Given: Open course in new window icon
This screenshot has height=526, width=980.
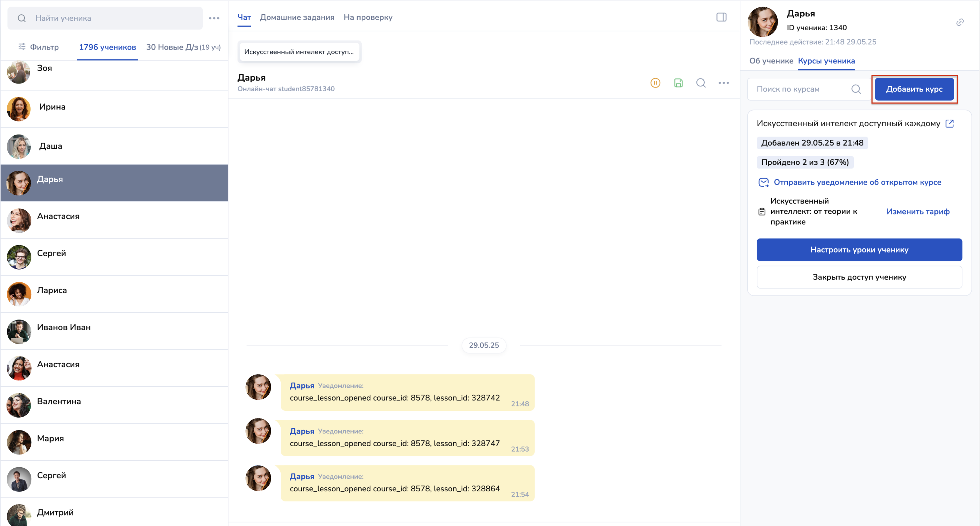Looking at the screenshot, I should [x=950, y=124].
